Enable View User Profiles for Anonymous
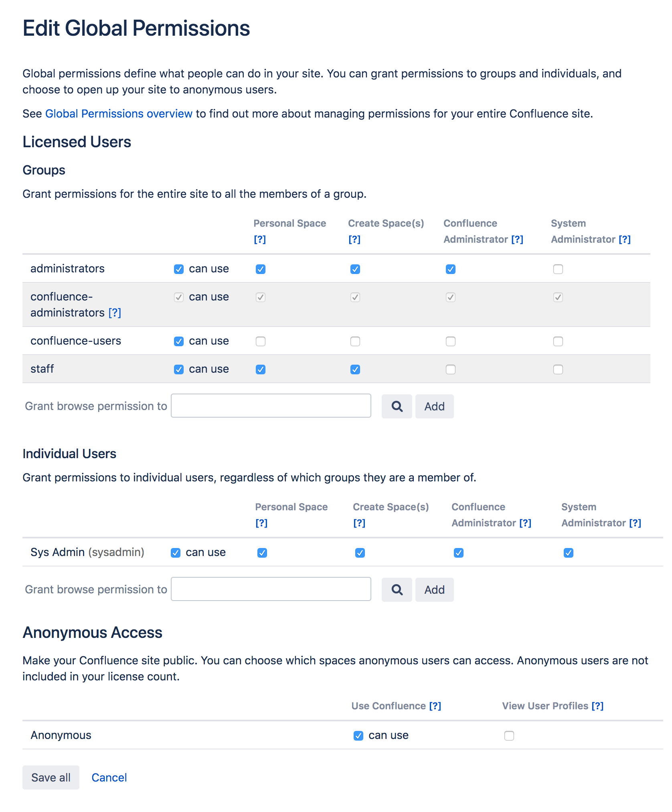 click(509, 736)
